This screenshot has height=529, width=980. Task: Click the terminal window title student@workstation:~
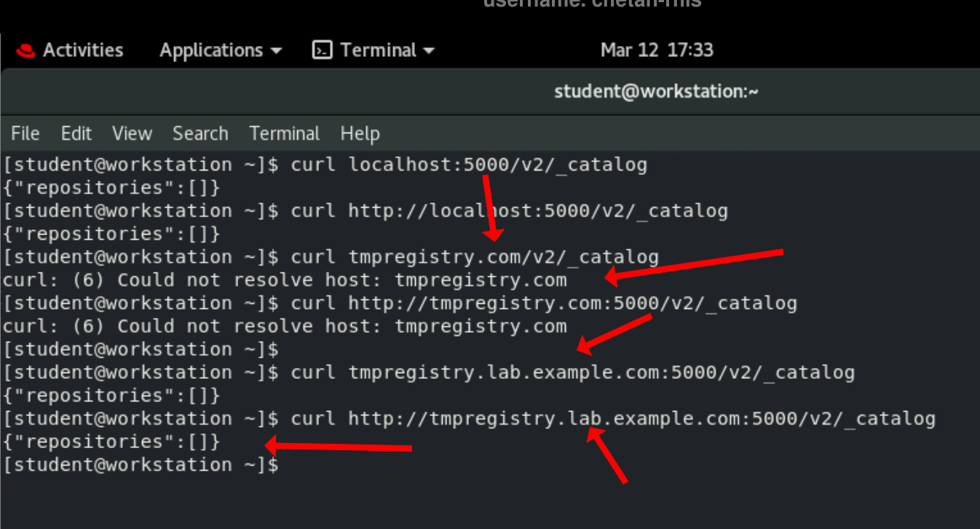[x=656, y=91]
